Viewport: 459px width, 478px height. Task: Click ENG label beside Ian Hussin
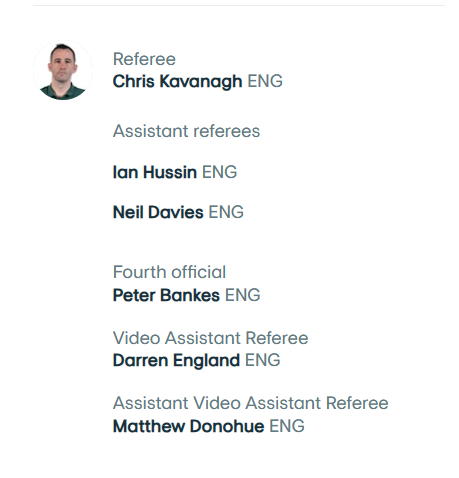coord(219,172)
